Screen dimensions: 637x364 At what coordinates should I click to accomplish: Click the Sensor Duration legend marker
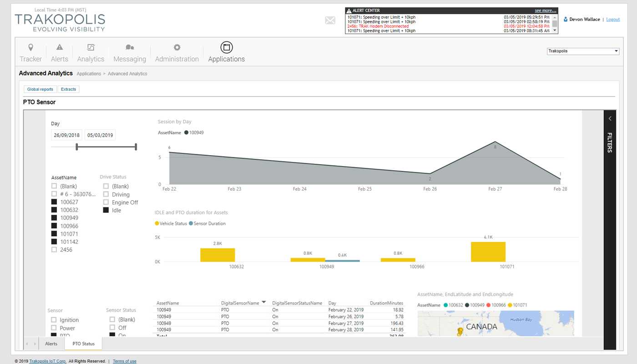[x=191, y=223]
